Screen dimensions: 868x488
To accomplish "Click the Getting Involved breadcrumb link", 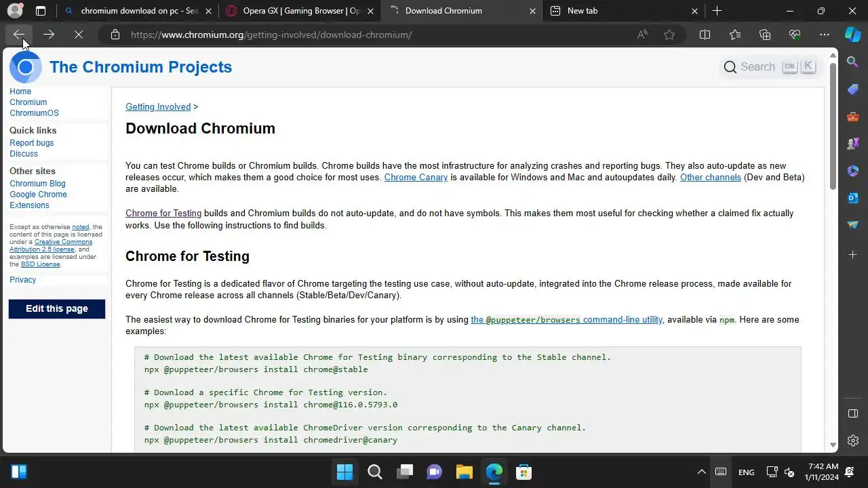I will (x=158, y=106).
